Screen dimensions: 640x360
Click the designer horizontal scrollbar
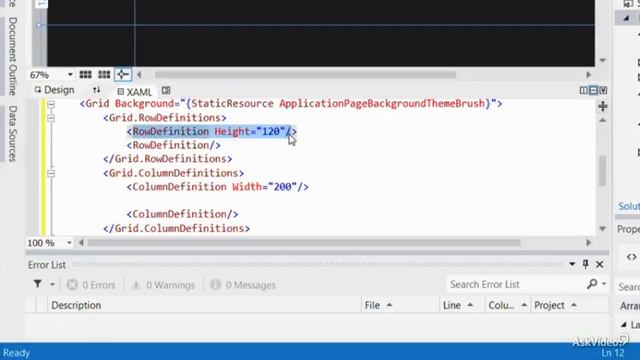pyautogui.click(x=305, y=75)
